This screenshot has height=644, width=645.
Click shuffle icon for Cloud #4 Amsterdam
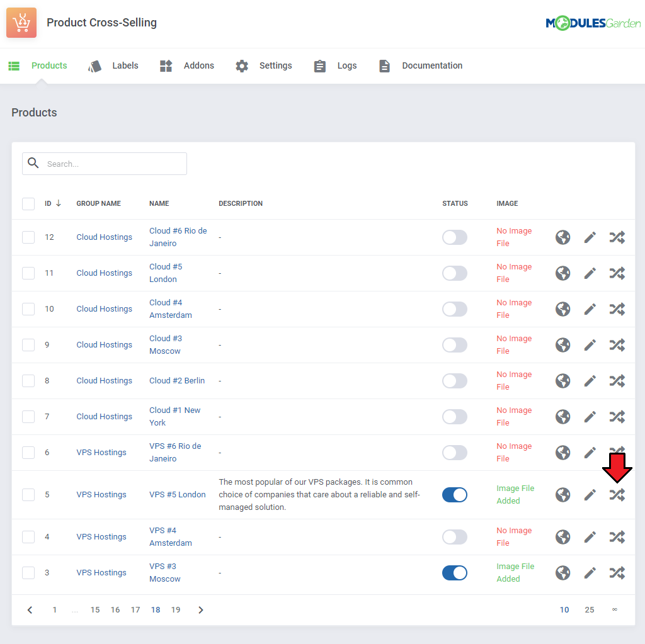[x=617, y=309]
